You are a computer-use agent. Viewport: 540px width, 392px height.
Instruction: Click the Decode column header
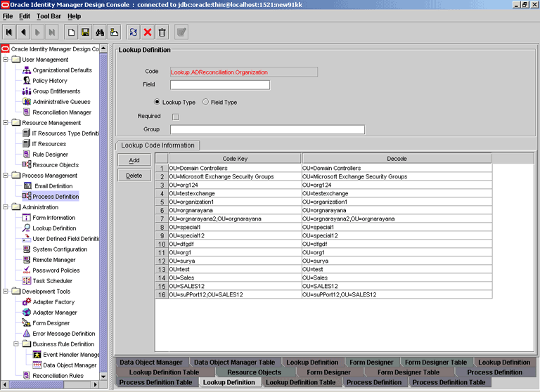[x=397, y=159]
